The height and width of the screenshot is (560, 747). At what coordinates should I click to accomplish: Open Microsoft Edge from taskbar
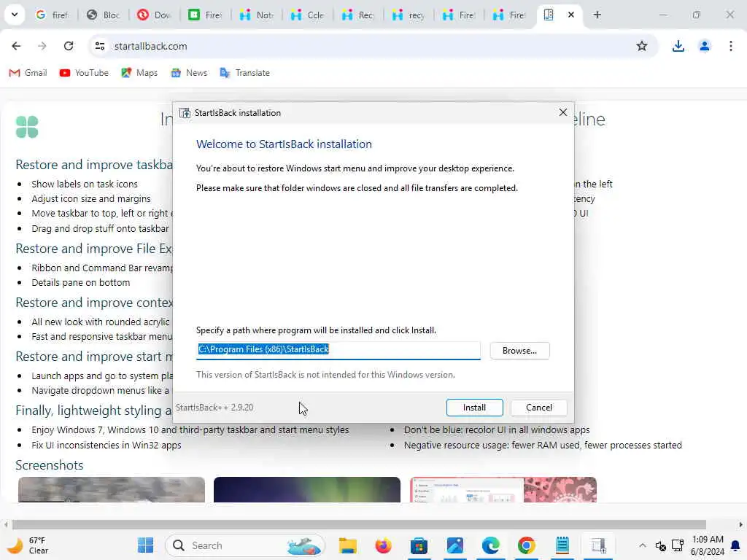[490, 545]
